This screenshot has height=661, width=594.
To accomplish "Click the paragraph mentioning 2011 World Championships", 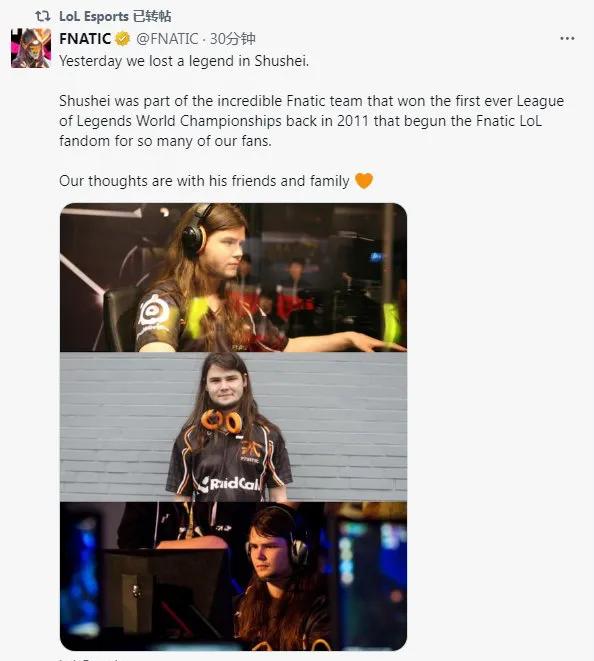I will click(311, 121).
